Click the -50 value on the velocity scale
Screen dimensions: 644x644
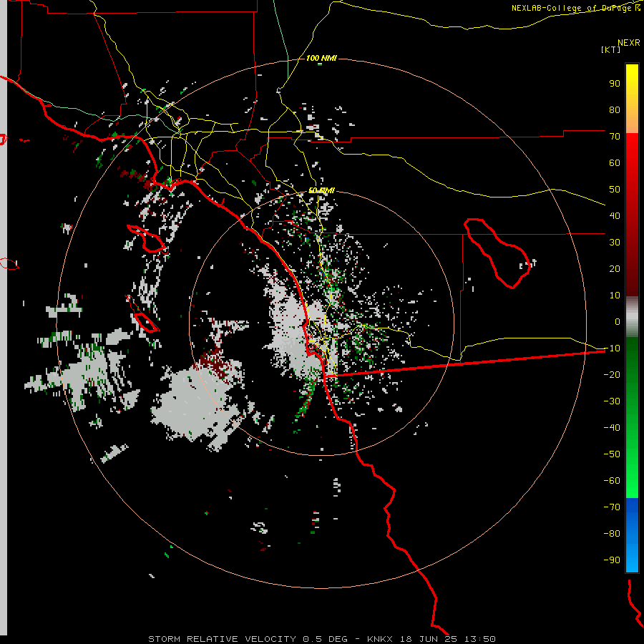(612, 454)
